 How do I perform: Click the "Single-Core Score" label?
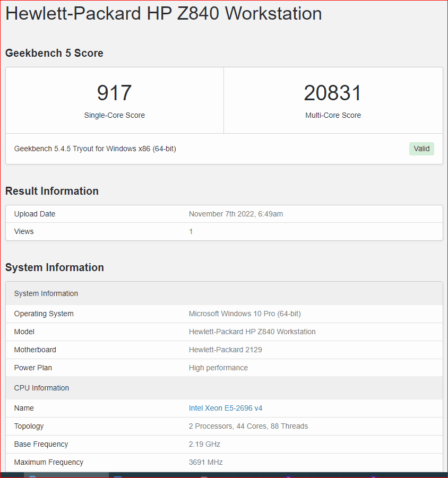pos(114,115)
